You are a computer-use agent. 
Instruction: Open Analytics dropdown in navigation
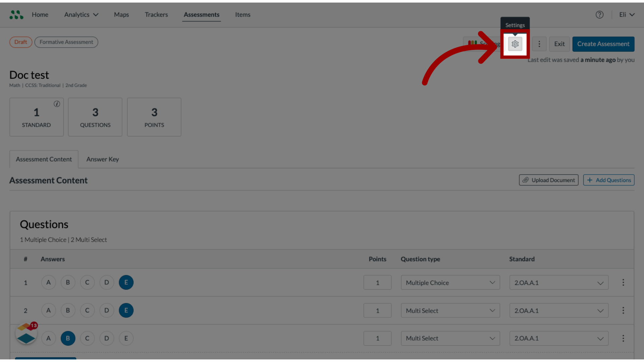81,14
